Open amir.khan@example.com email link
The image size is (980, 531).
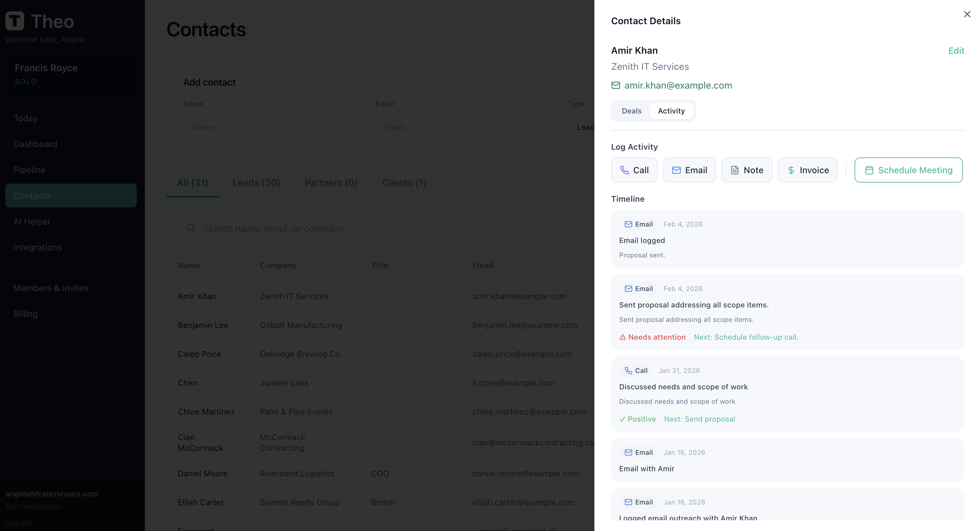(x=678, y=85)
